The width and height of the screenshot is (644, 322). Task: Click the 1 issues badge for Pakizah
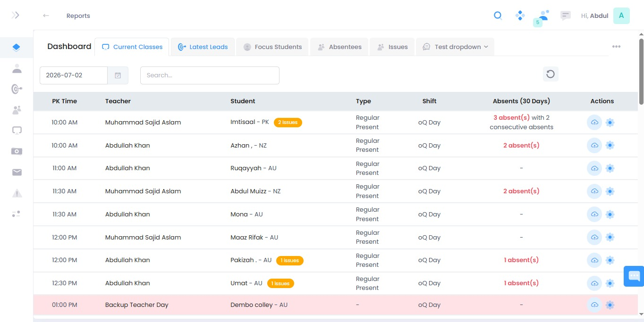290,260
